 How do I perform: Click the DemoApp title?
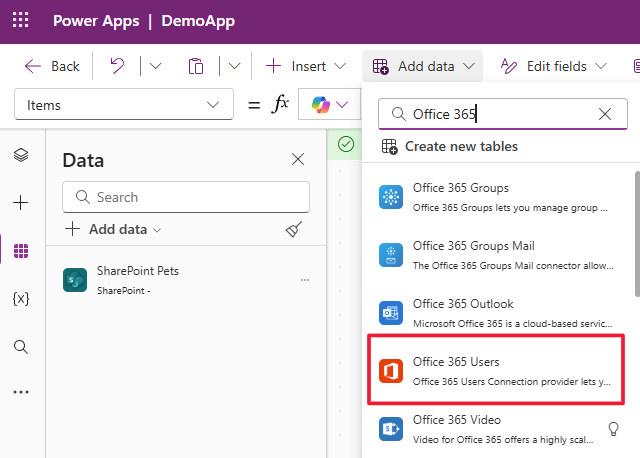pyautogui.click(x=198, y=21)
